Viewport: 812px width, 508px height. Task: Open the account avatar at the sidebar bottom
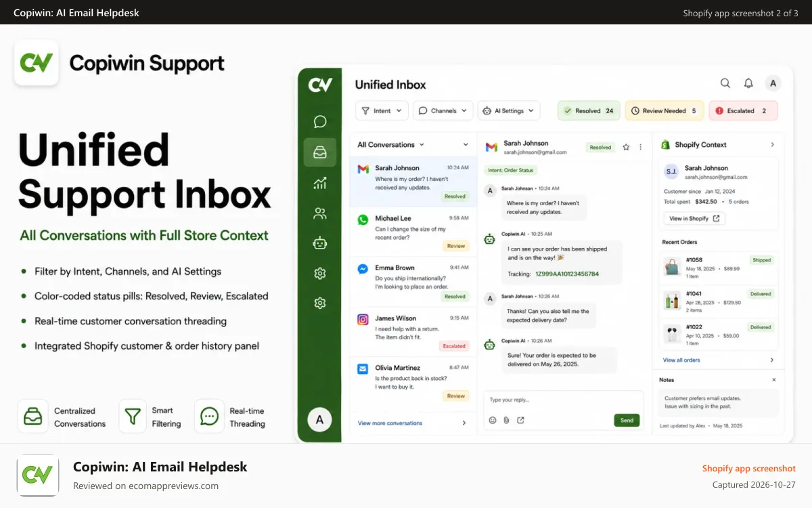pyautogui.click(x=319, y=420)
